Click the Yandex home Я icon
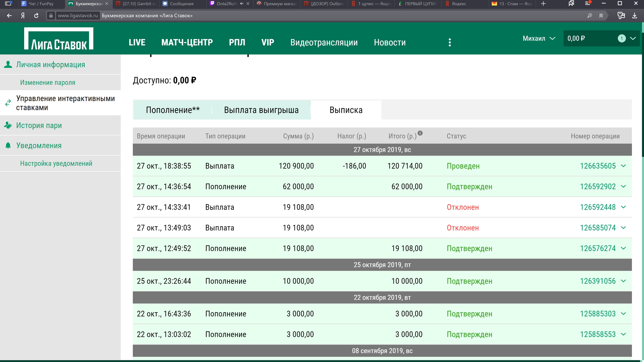Image resolution: width=644 pixels, height=362 pixels. pos(23,16)
